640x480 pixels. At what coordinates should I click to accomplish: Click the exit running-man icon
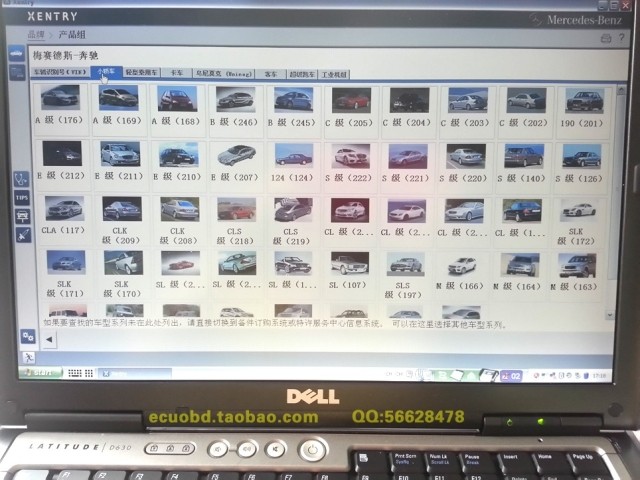[29, 356]
